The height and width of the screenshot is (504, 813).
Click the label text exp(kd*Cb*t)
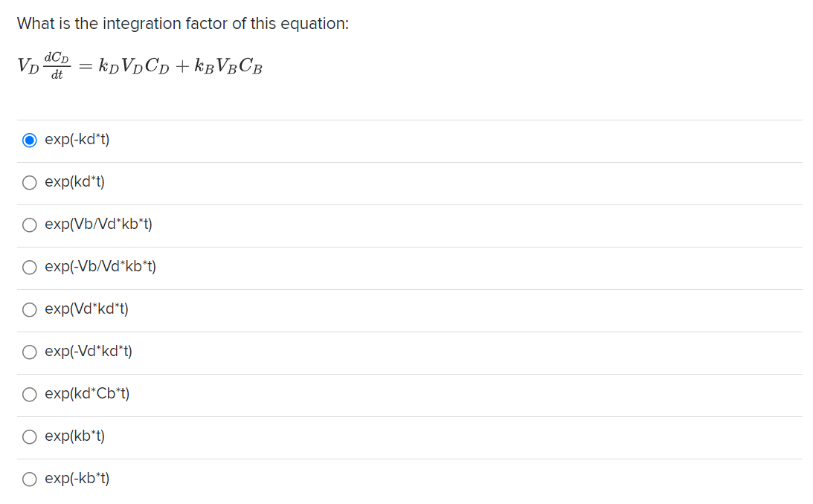pyautogui.click(x=87, y=394)
